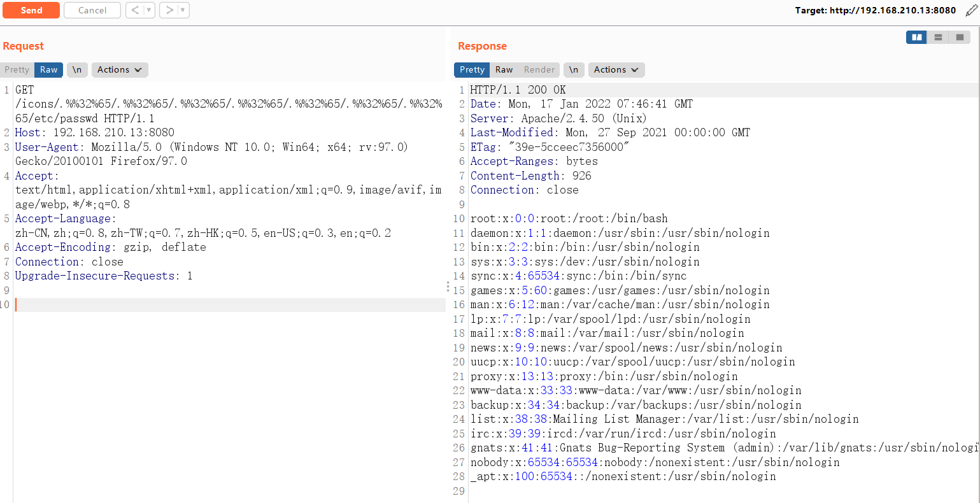Click the Accept-Ranges header in Response
The width and height of the screenshot is (980, 503).
[534, 161]
